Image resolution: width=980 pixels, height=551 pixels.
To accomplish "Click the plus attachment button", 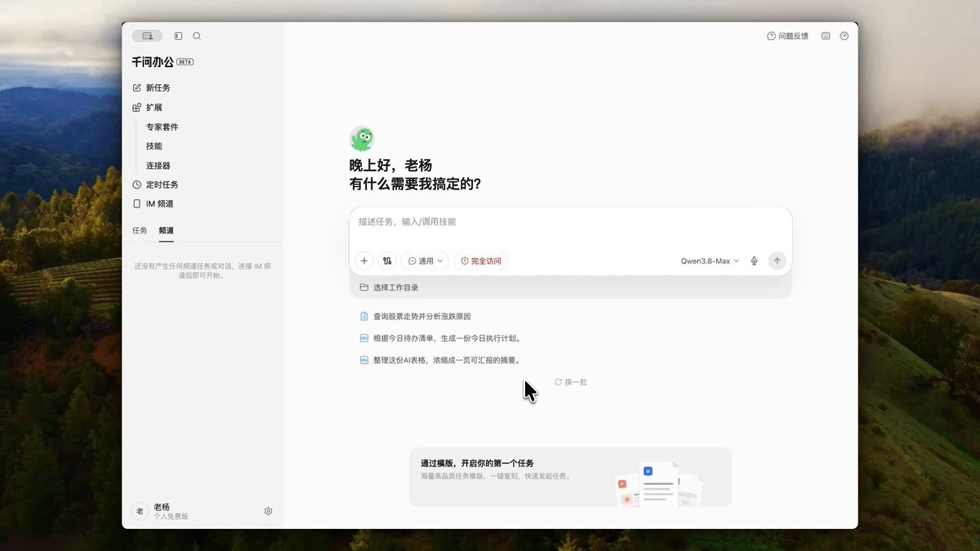I will 364,261.
